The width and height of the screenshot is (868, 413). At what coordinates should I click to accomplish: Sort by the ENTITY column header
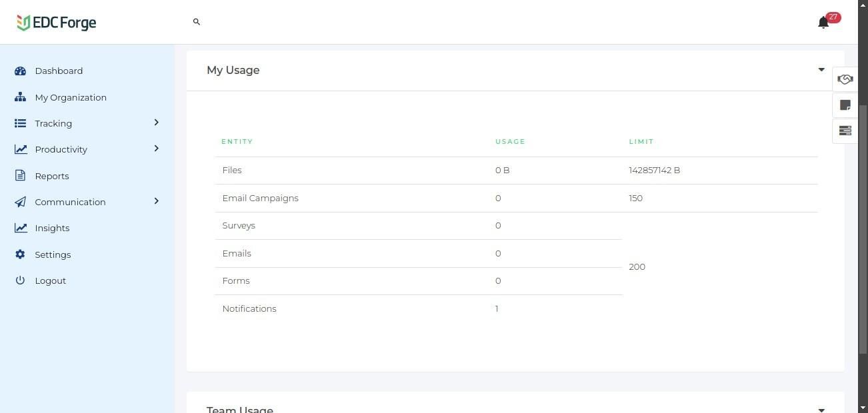click(x=237, y=141)
